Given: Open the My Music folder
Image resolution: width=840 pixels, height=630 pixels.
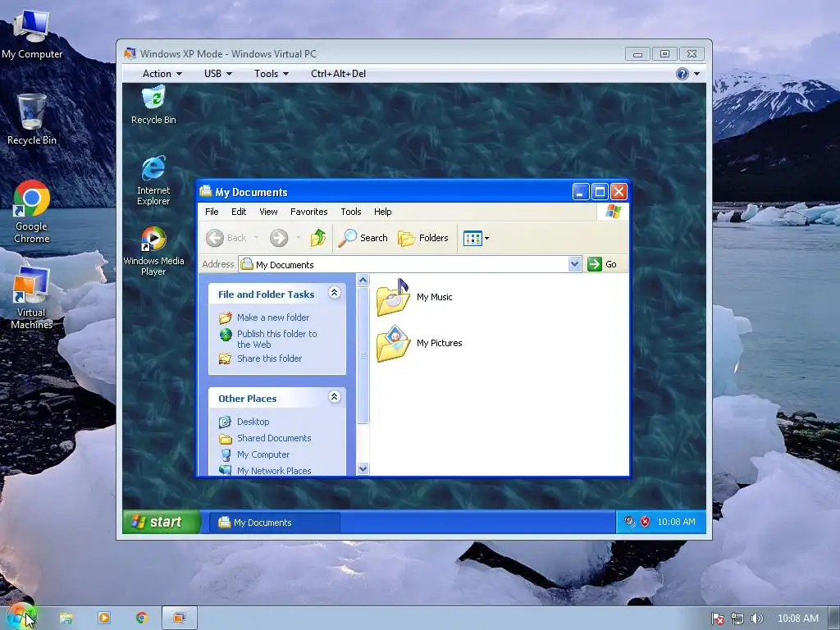Looking at the screenshot, I should click(414, 297).
